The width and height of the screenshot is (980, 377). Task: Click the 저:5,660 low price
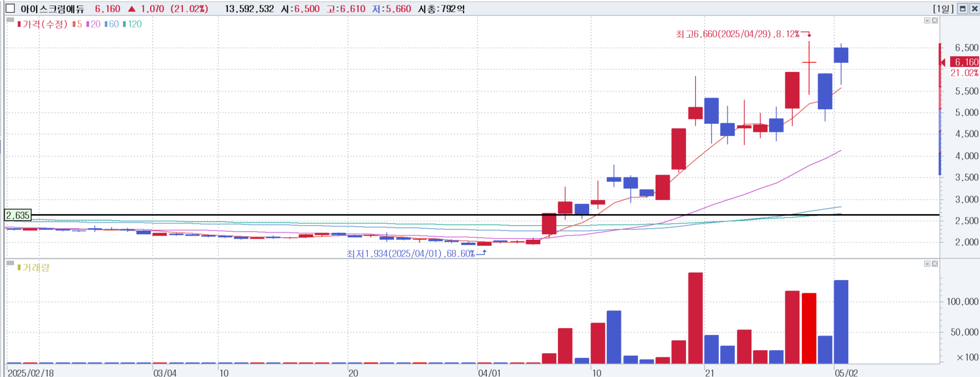click(x=392, y=9)
